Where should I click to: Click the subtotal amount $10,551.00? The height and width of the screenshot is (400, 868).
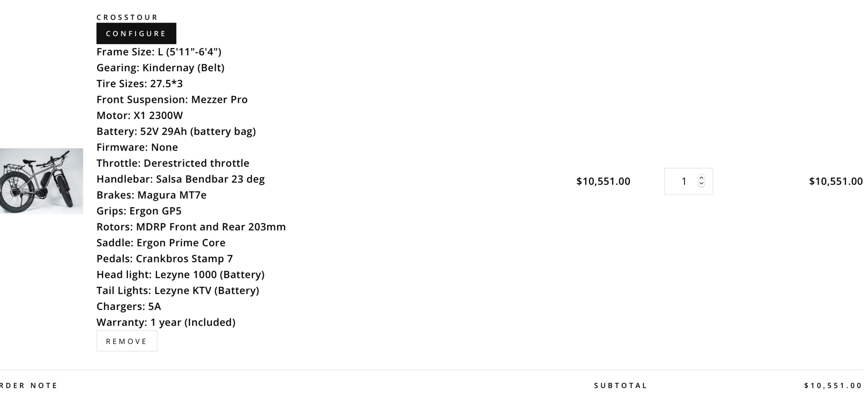pos(833,386)
